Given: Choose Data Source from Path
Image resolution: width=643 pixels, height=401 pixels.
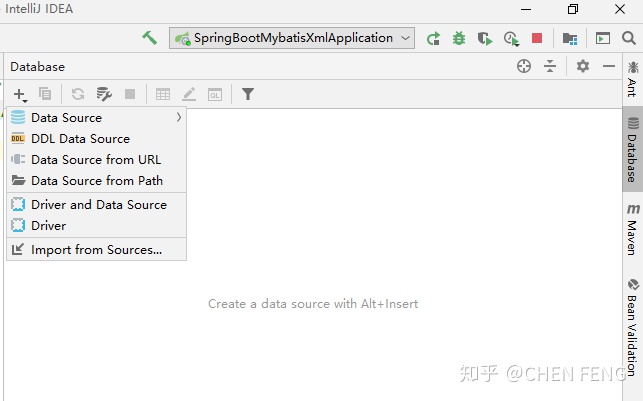Looking at the screenshot, I should click(x=97, y=180).
